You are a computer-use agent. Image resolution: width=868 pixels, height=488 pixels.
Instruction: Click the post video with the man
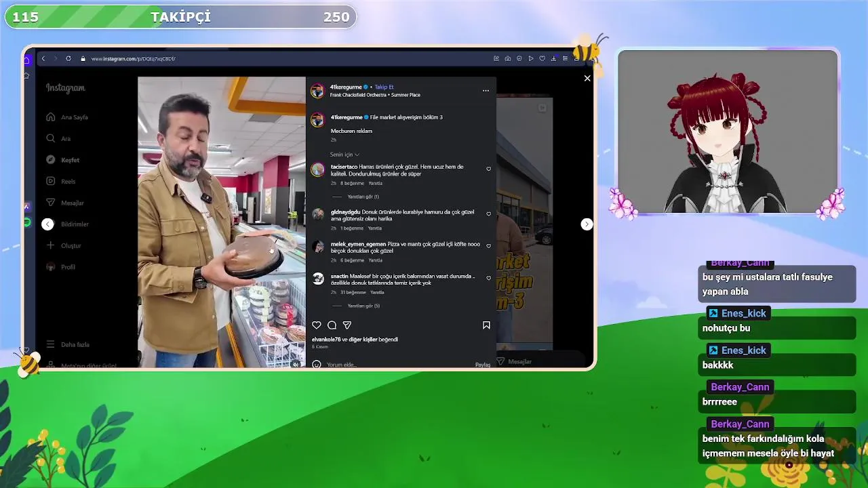(x=222, y=222)
